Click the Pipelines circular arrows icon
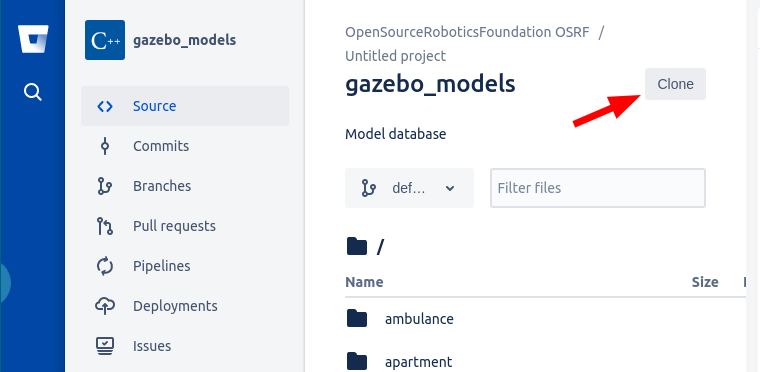 105,266
